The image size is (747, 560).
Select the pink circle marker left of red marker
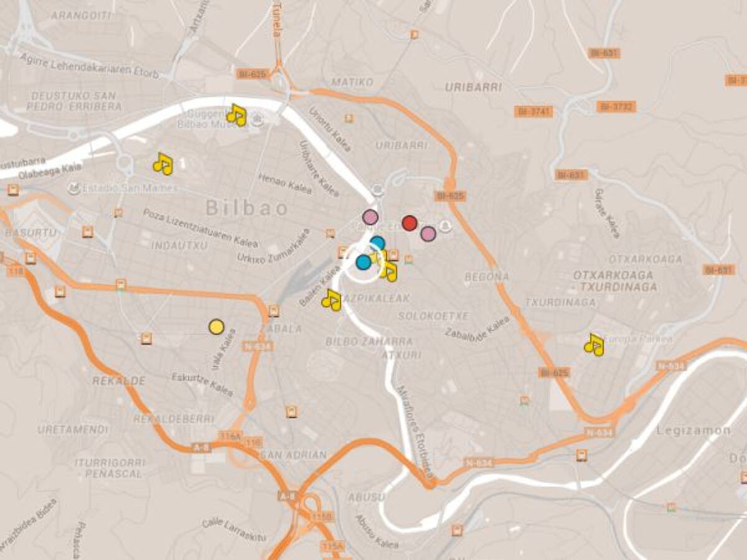tap(370, 217)
